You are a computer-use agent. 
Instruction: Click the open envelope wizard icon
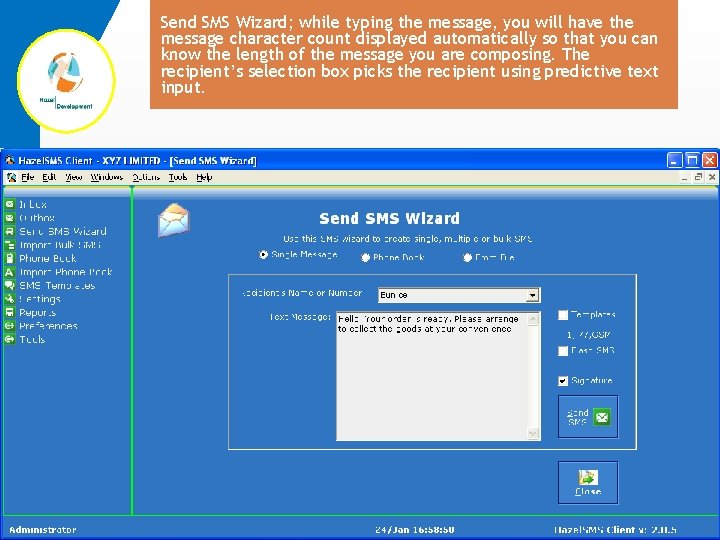[x=174, y=220]
